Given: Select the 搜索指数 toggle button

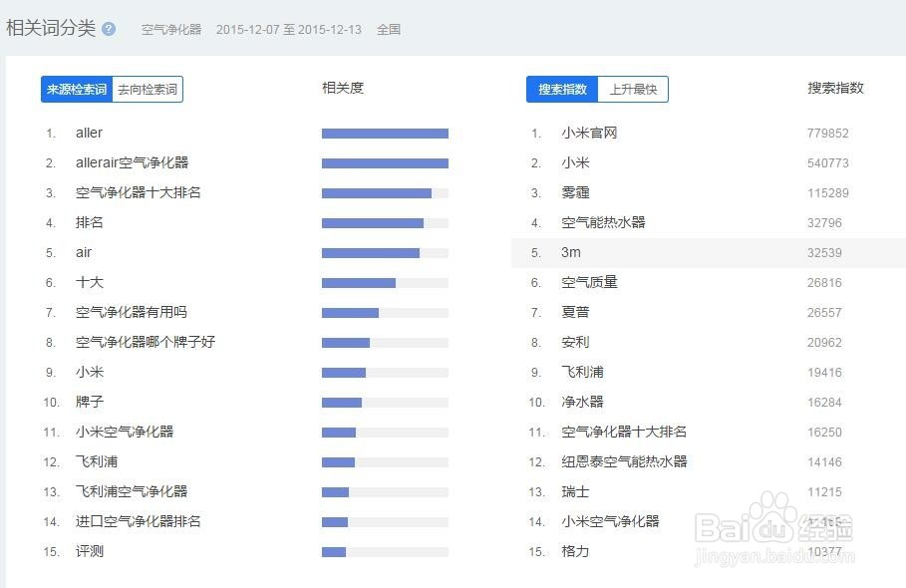Looking at the screenshot, I should pyautogui.click(x=562, y=89).
